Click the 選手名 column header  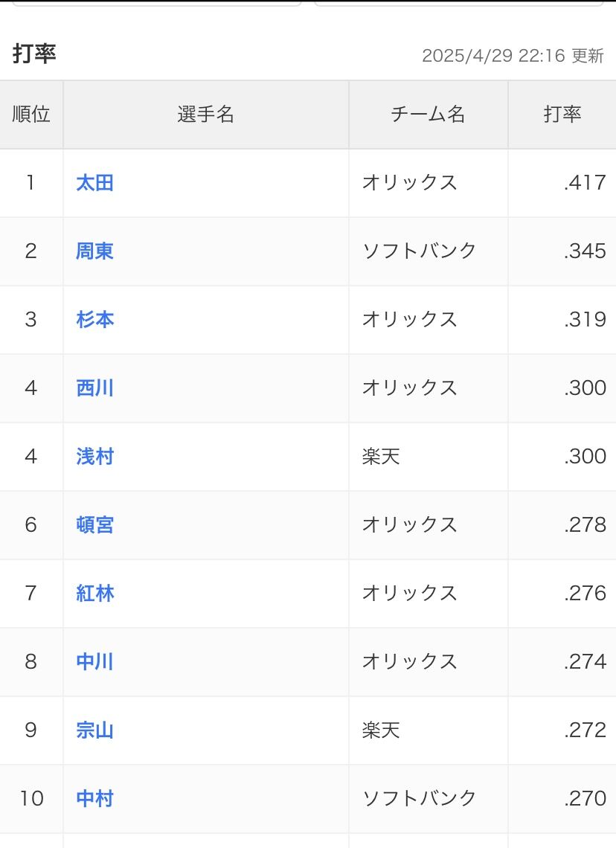(205, 115)
